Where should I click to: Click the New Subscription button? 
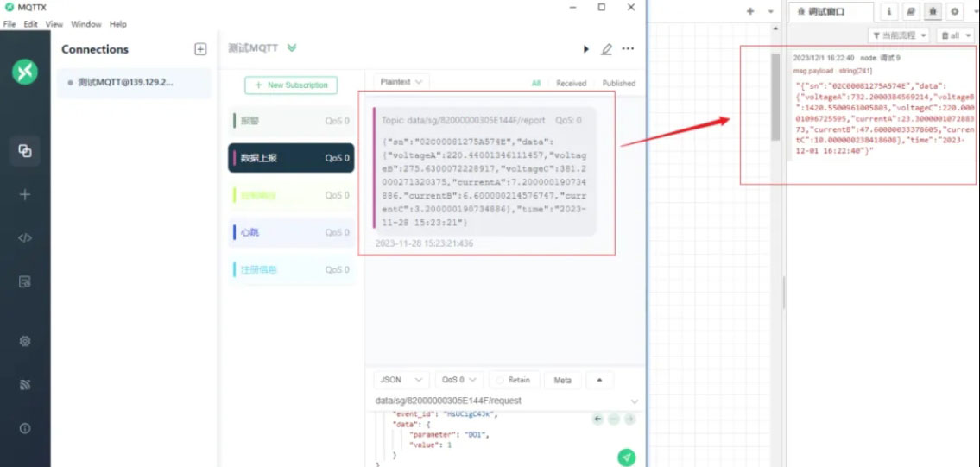(291, 85)
